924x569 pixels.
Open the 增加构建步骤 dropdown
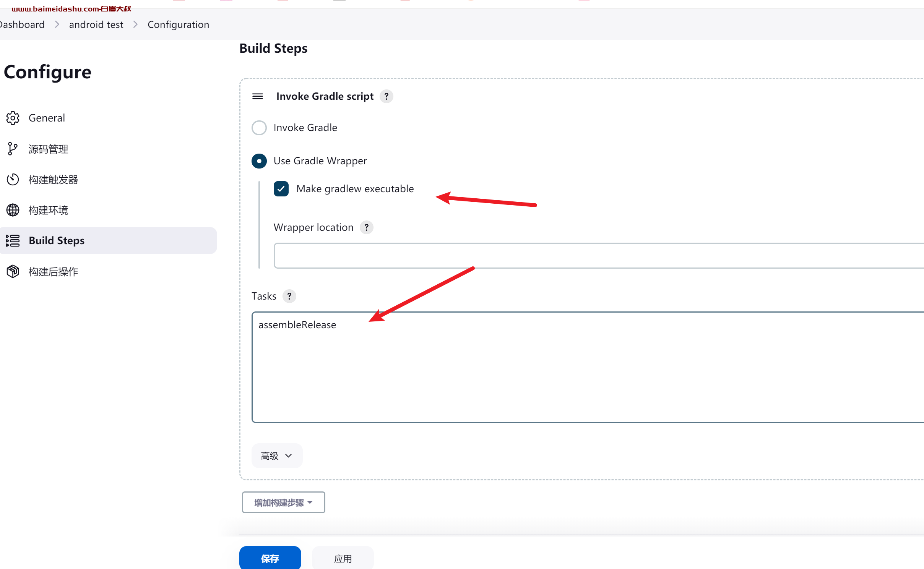[x=284, y=503]
